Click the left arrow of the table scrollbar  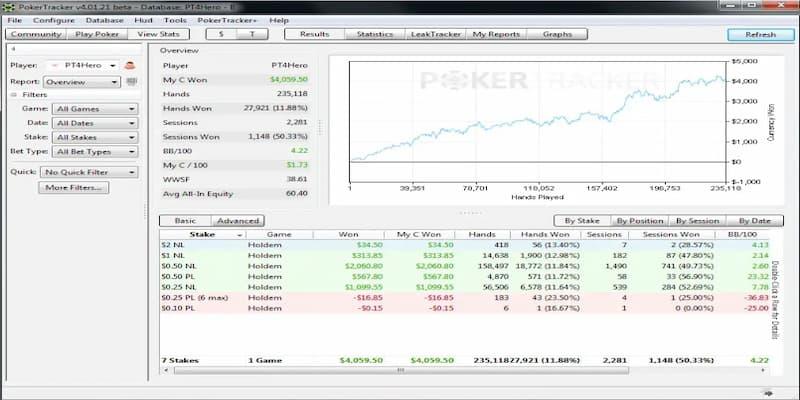164,370
